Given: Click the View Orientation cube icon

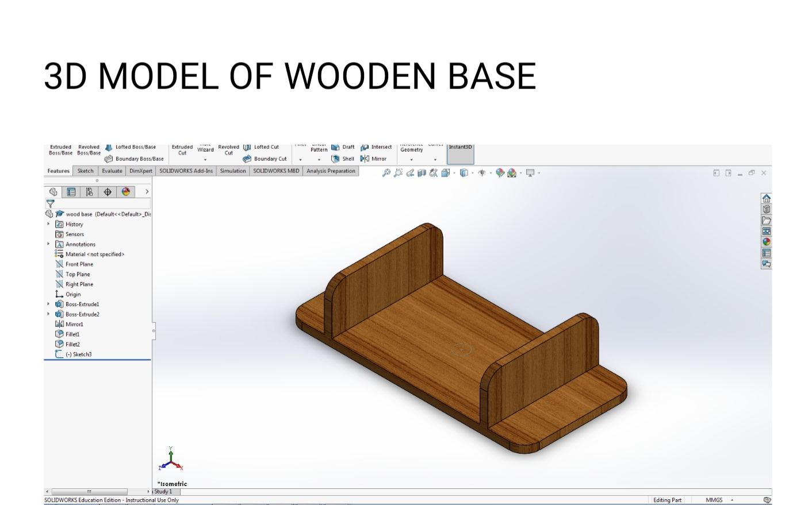Looking at the screenshot, I should pos(445,173).
